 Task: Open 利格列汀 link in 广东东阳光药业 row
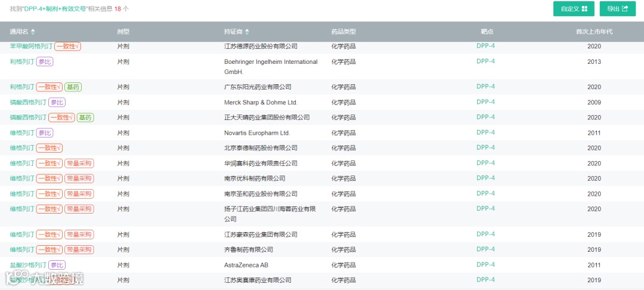click(22, 87)
